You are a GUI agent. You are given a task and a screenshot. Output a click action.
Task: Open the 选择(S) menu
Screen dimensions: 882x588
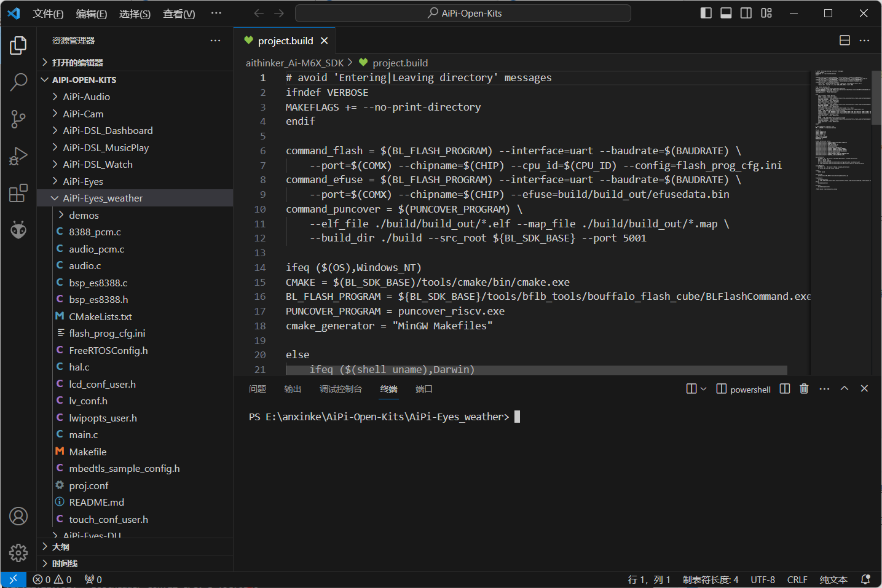(135, 14)
